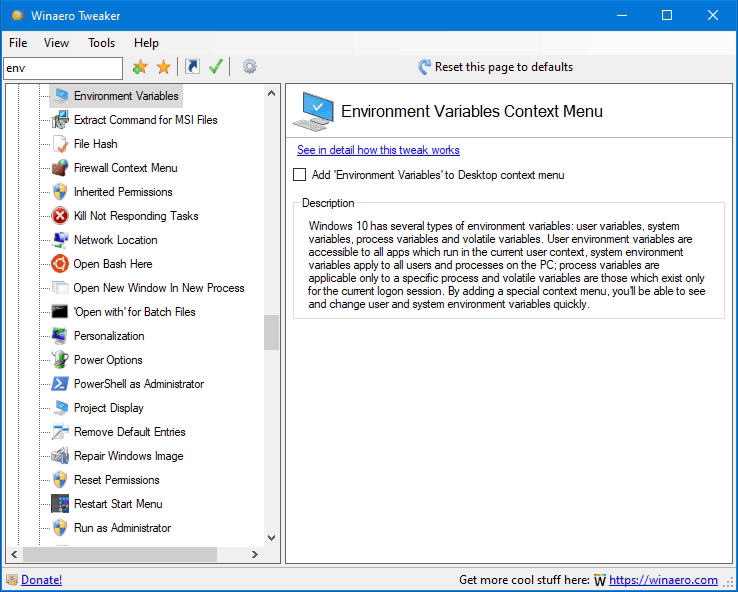Open 'See in detail how this tweak works' link
This screenshot has height=592, width=738.
(x=378, y=150)
